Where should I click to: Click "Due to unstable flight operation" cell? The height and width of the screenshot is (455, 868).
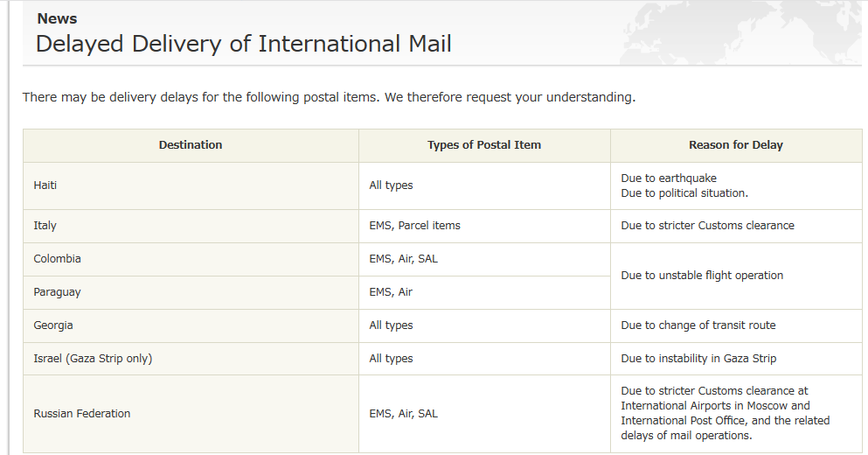(702, 276)
